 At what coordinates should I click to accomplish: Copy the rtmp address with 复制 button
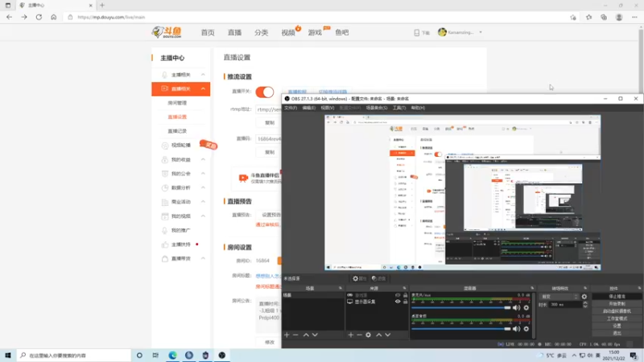pyautogui.click(x=270, y=123)
